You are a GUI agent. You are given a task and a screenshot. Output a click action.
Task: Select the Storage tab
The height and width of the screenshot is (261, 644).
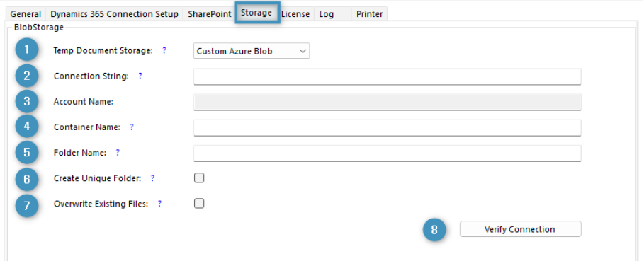(x=256, y=13)
